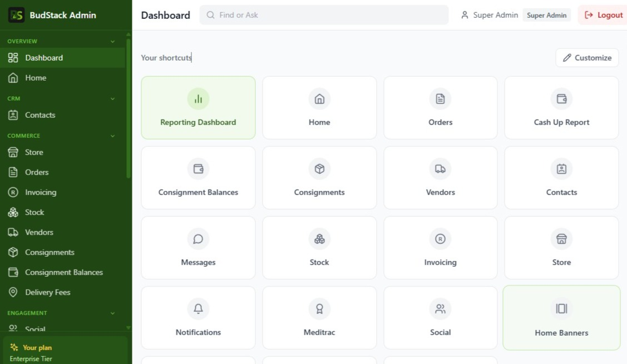Click the Super Admin role badge

coord(547,15)
